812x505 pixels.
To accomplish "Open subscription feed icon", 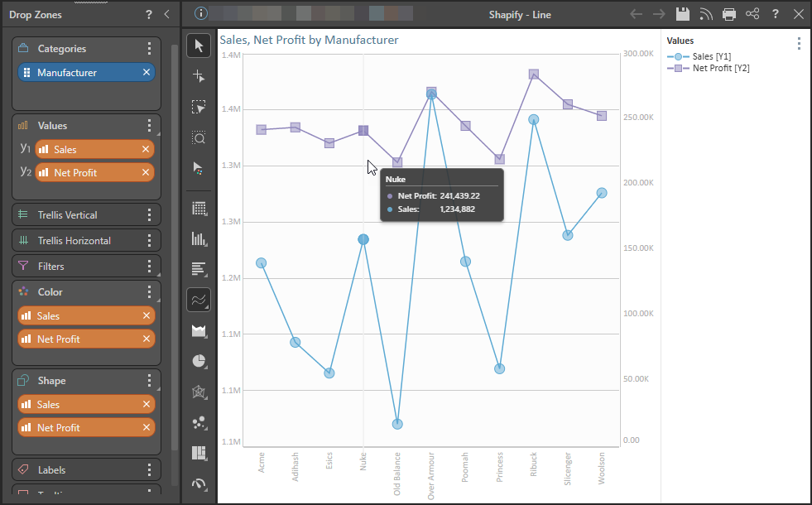I will pyautogui.click(x=706, y=14).
